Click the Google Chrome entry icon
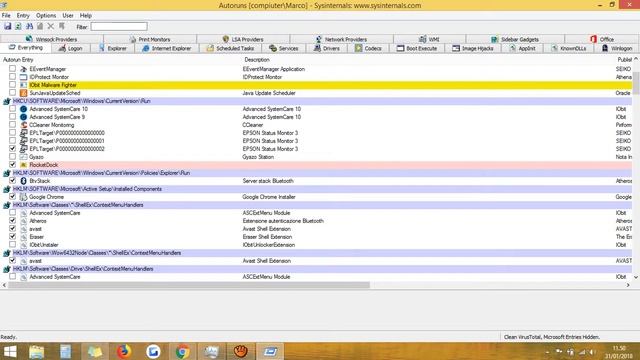The width and height of the screenshot is (640, 360). (x=23, y=197)
